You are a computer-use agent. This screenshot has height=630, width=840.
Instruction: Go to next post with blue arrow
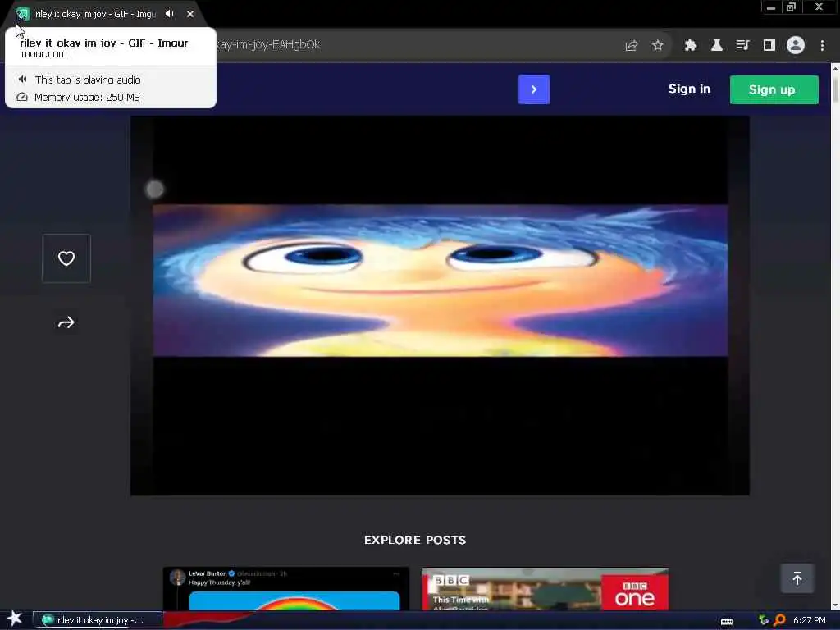coord(533,89)
